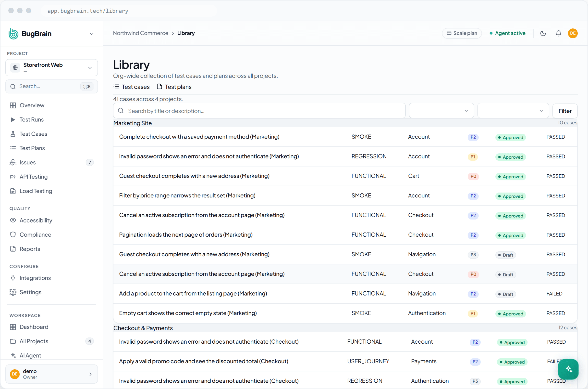Expand the demo Owner account chevron
The width and height of the screenshot is (588, 389).
click(x=90, y=374)
